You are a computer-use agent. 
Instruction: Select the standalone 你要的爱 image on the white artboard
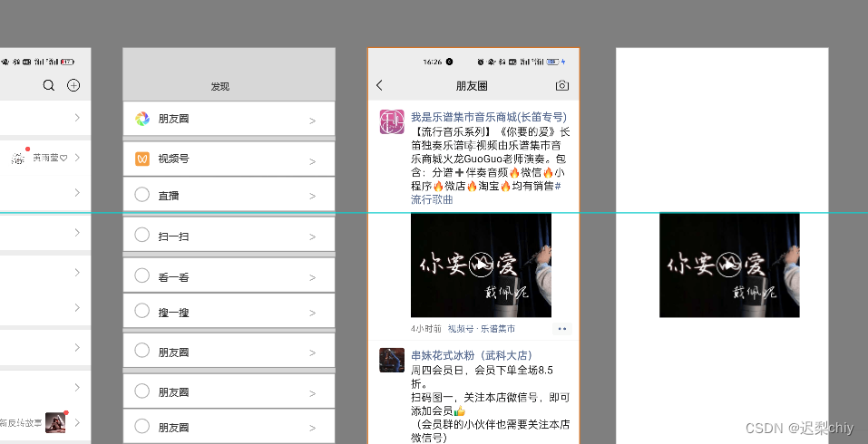729,265
